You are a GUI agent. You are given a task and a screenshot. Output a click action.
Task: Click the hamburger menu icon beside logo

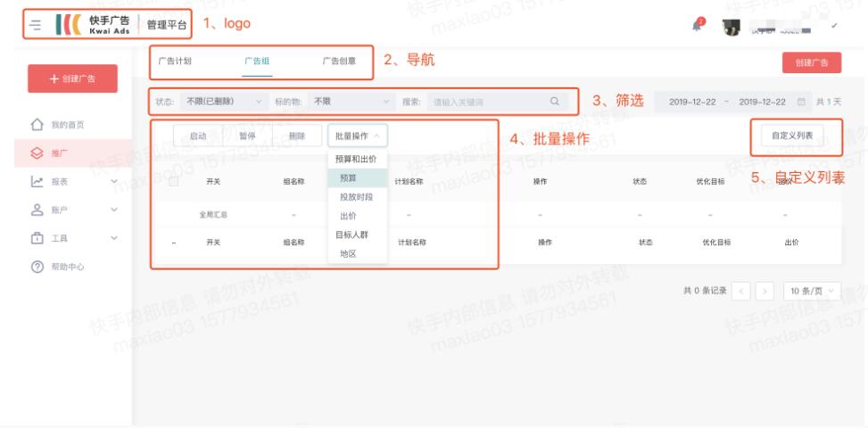tap(35, 23)
